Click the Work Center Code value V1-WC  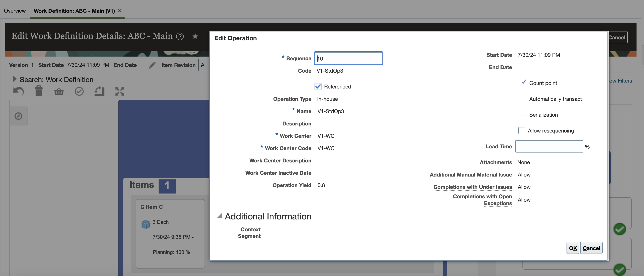click(x=326, y=148)
